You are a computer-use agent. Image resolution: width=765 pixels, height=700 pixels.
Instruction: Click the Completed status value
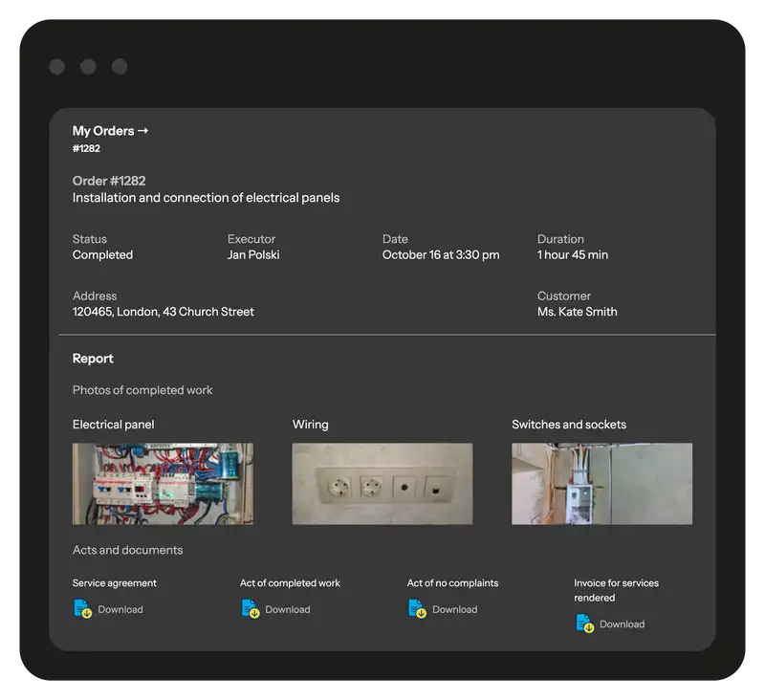coord(102,255)
